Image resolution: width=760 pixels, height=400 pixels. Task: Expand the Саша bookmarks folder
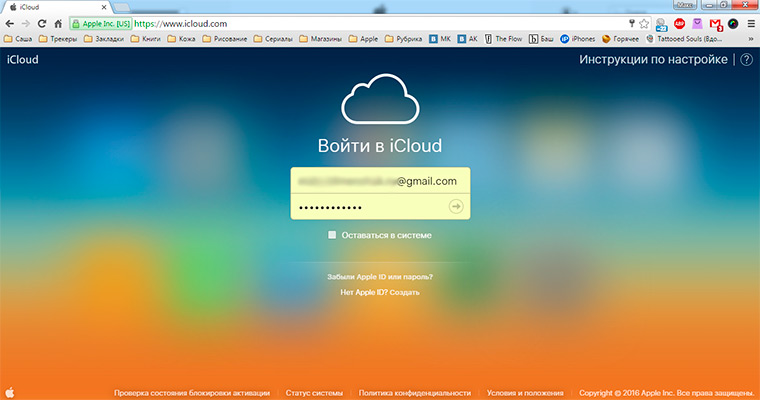click(18, 39)
